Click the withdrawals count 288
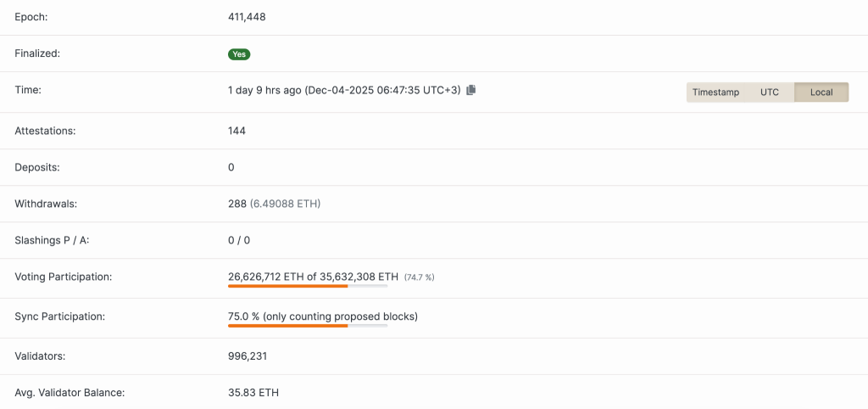 (237, 204)
